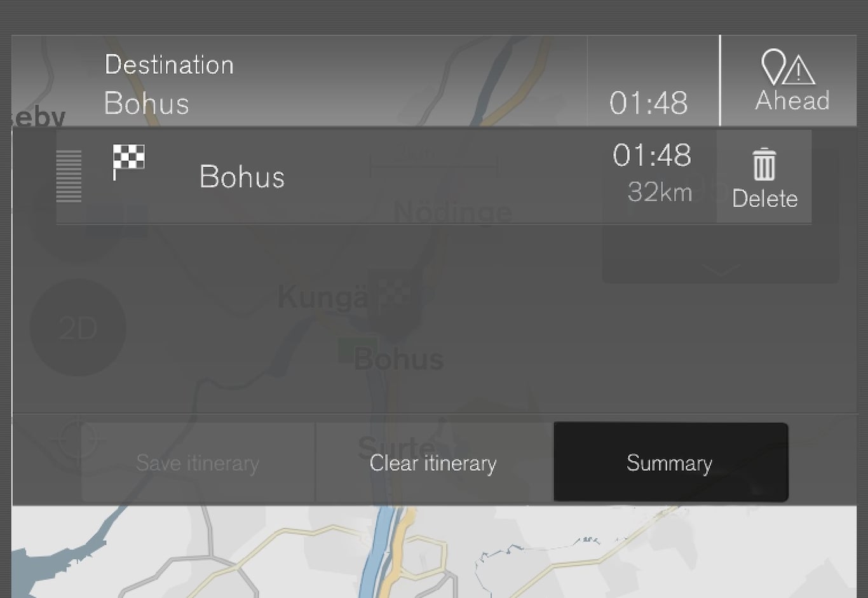Toggle the 2D map view button
868x598 pixels.
(78, 328)
